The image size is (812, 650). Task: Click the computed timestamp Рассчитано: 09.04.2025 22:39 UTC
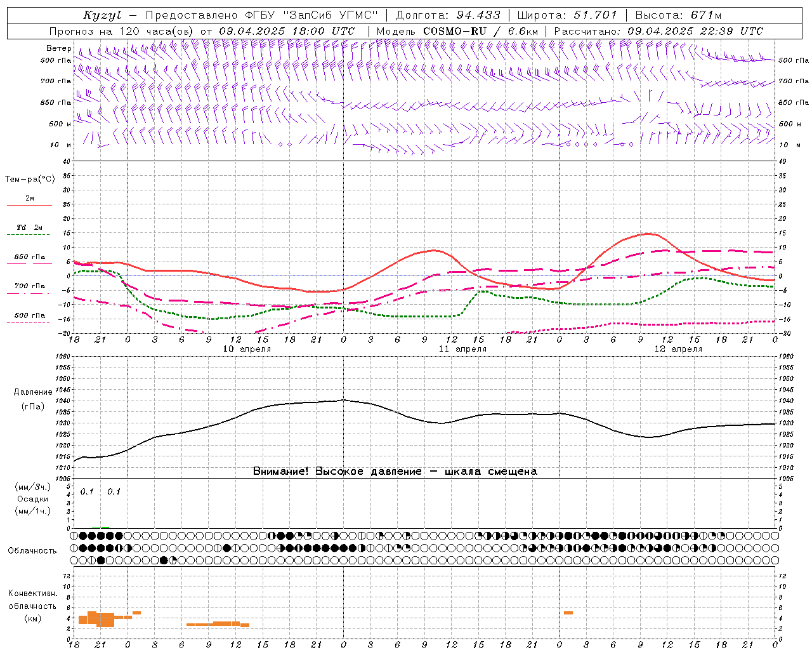(x=658, y=31)
